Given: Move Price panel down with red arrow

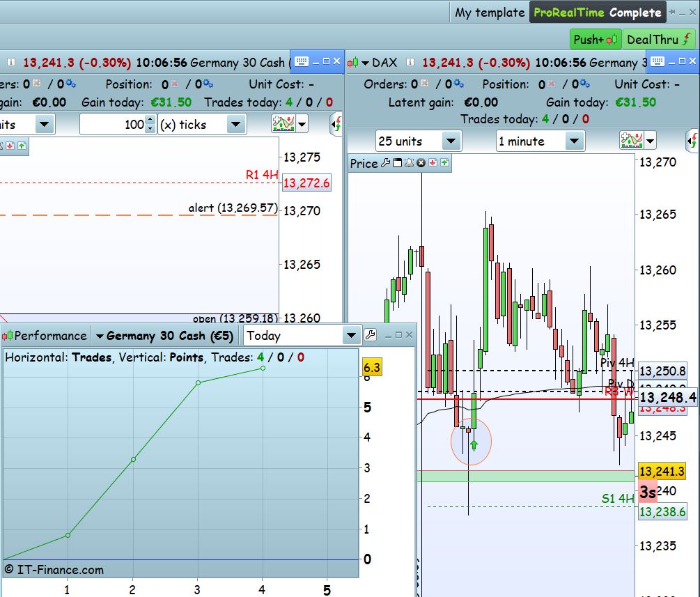Looking at the screenshot, I should pos(433,162).
